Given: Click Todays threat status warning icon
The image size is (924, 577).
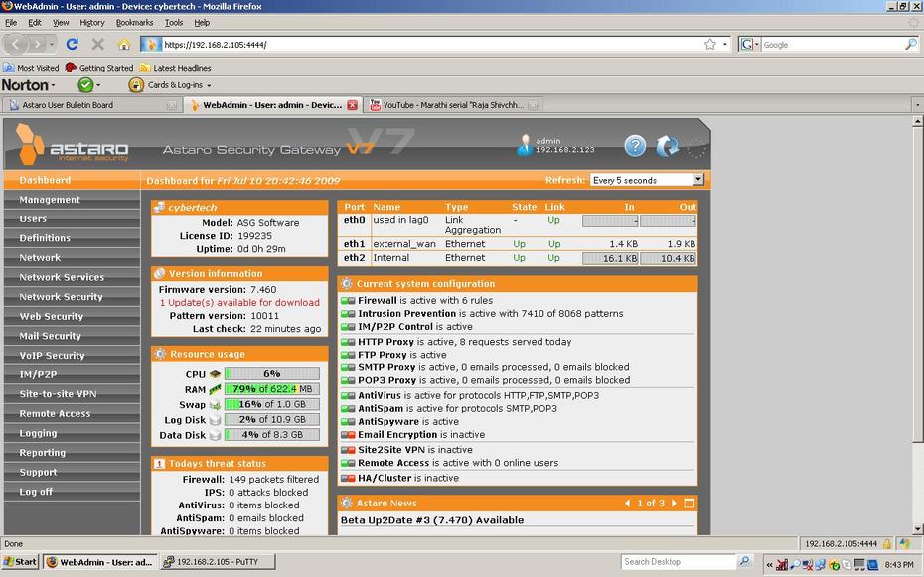Looking at the screenshot, I should [159, 464].
